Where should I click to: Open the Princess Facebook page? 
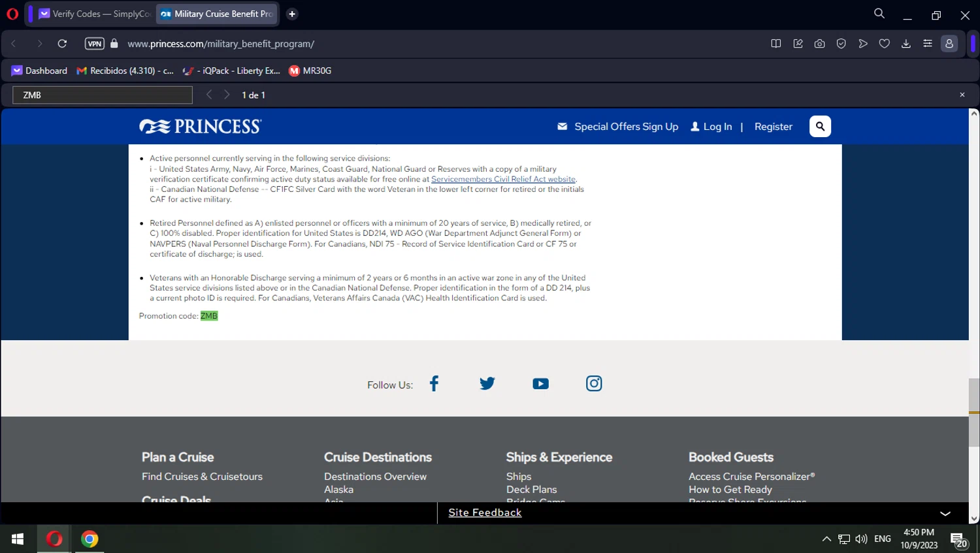click(434, 384)
